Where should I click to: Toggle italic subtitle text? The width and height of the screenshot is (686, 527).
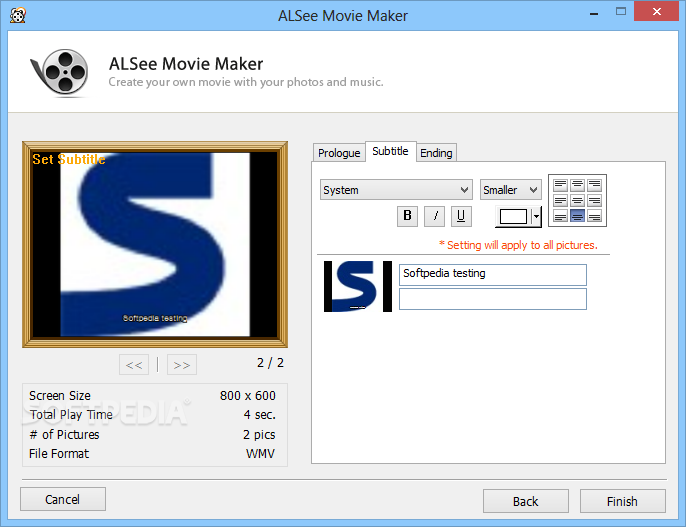point(434,216)
